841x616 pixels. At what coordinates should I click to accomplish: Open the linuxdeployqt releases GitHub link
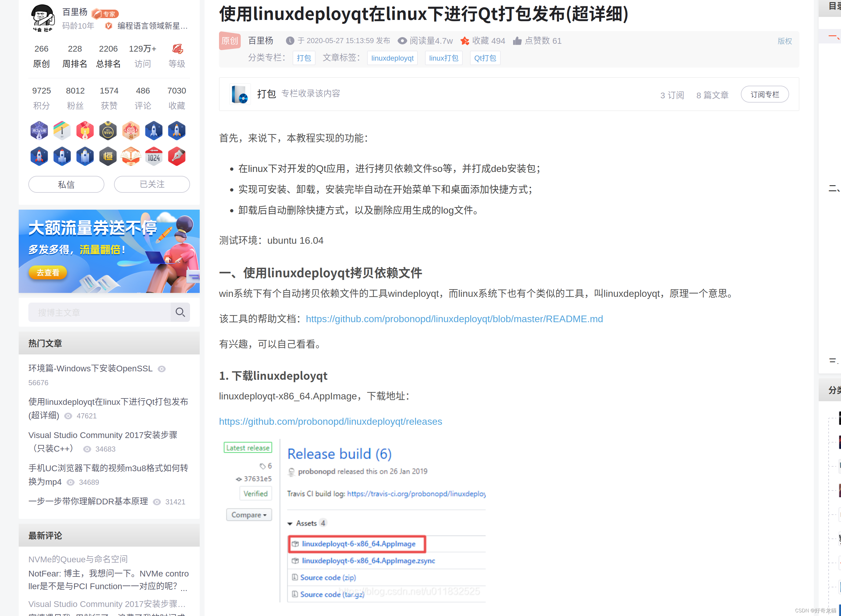[x=330, y=421]
